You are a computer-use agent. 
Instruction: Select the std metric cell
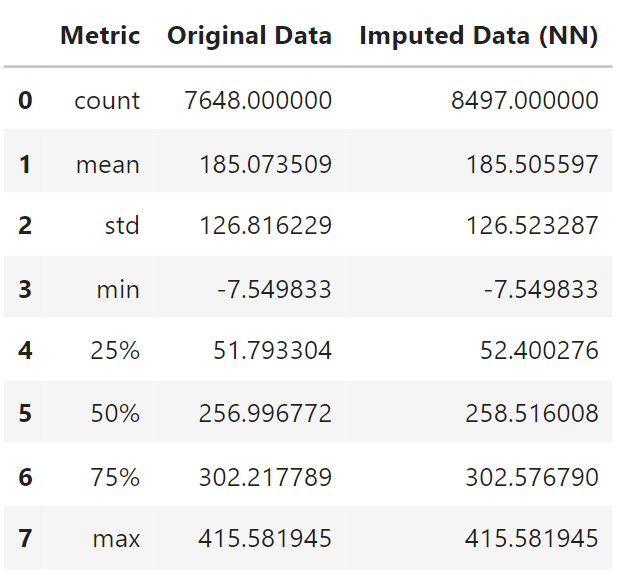click(122, 226)
